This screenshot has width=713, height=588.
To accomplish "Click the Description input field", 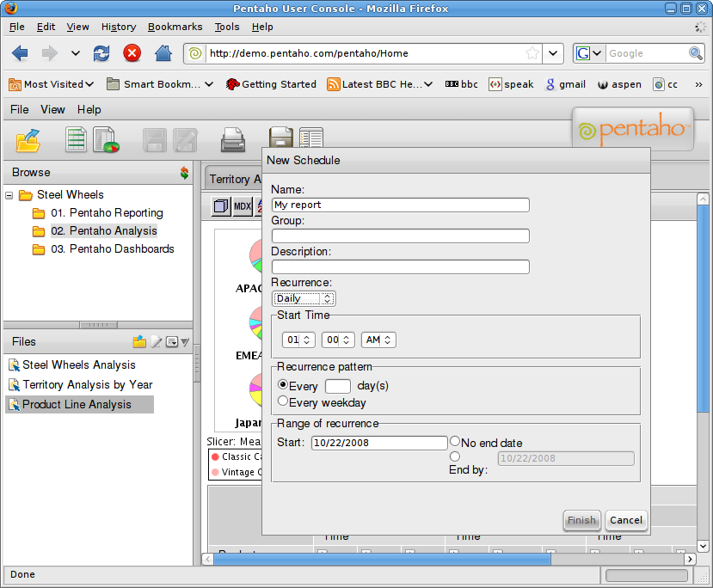I will click(x=401, y=266).
